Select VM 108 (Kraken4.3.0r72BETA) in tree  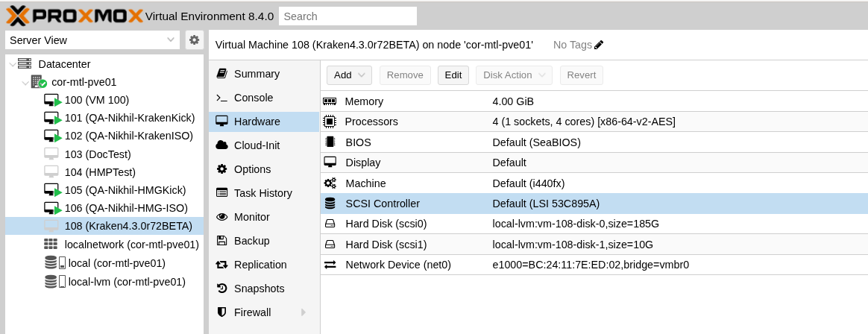coord(104,226)
